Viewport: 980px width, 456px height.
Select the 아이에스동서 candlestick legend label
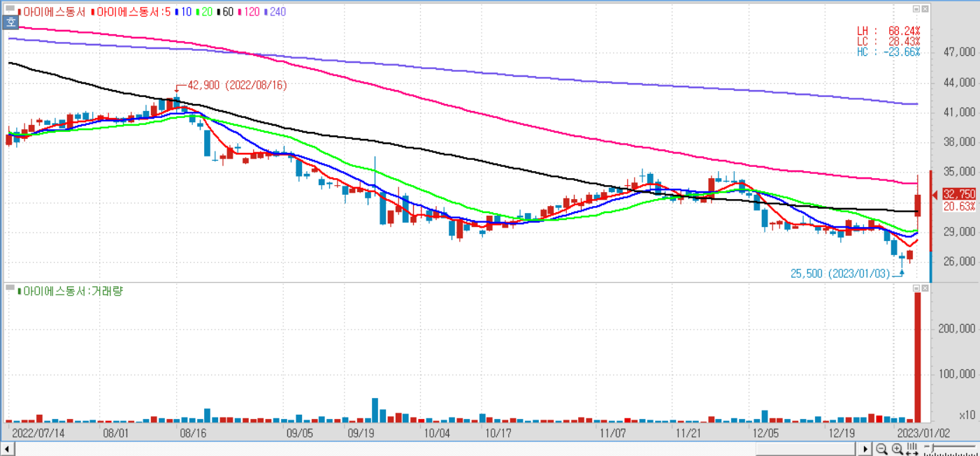[x=51, y=12]
